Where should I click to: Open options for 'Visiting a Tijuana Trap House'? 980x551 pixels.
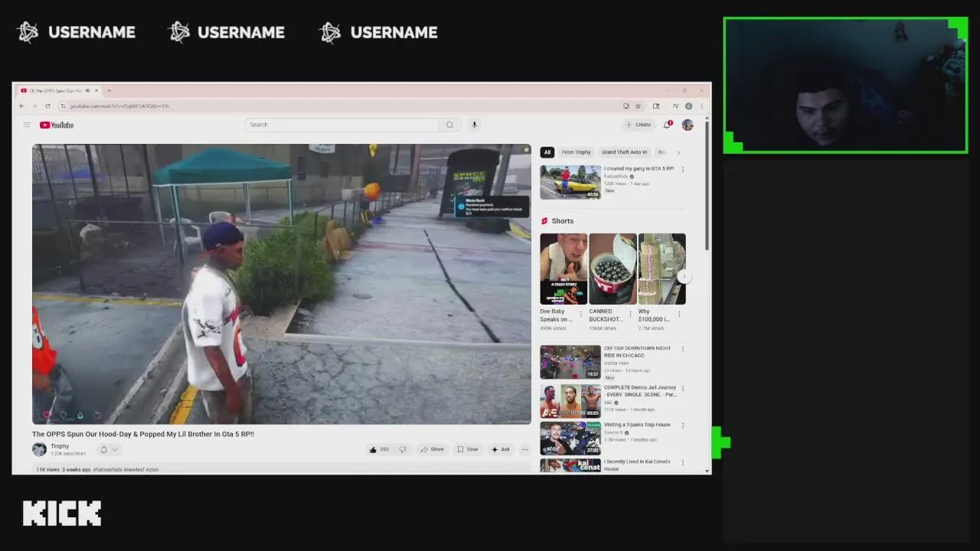pyautogui.click(x=683, y=425)
